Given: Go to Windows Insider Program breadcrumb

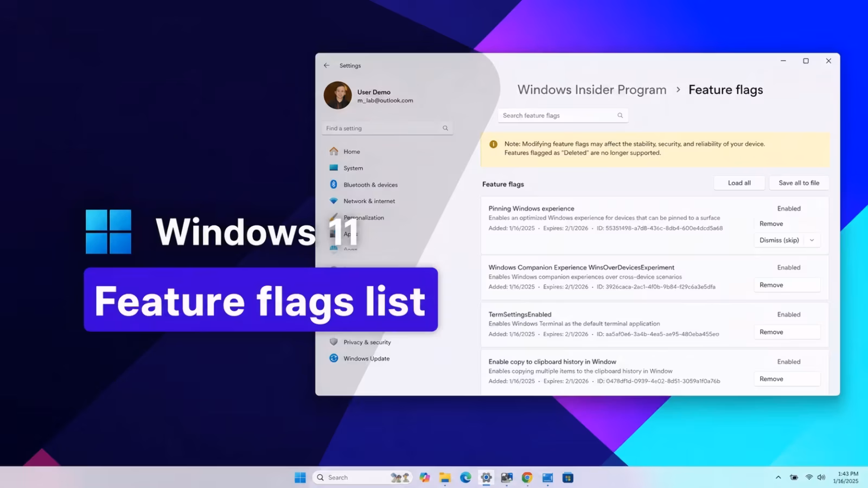Looking at the screenshot, I should tap(592, 90).
